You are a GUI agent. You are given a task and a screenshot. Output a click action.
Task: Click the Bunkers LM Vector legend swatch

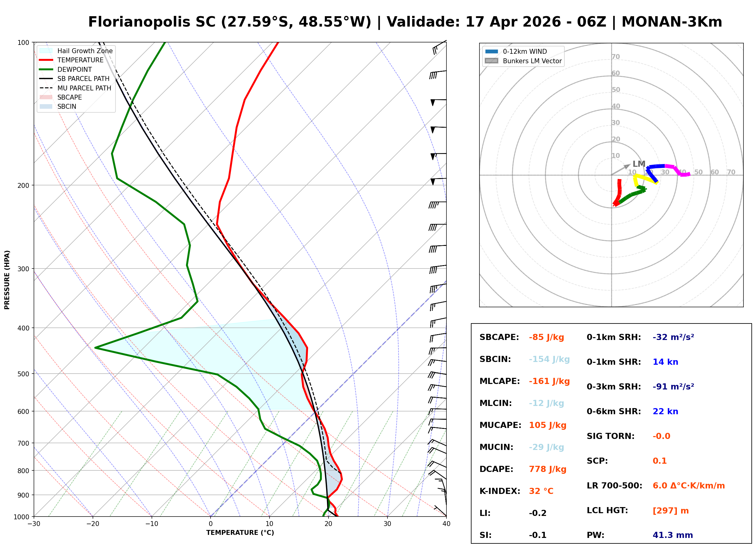click(x=492, y=61)
